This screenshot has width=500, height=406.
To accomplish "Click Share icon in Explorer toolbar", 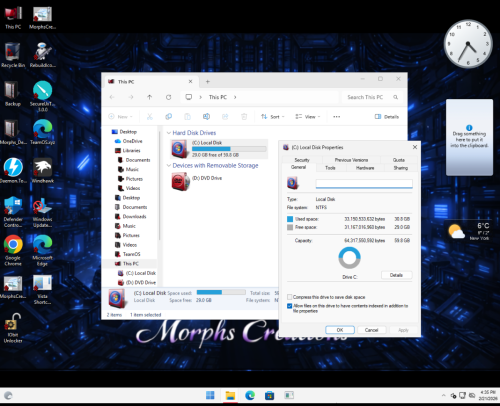I will pos(225,117).
